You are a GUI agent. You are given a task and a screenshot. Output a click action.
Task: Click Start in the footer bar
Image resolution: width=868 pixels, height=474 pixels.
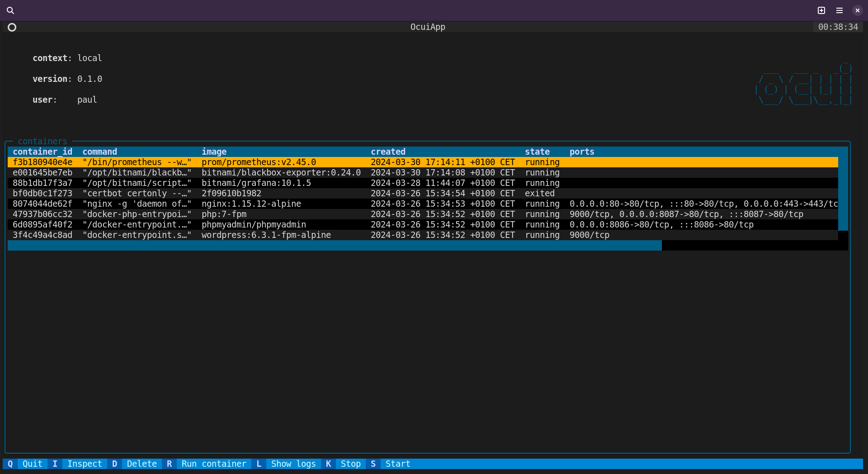[x=397, y=464]
